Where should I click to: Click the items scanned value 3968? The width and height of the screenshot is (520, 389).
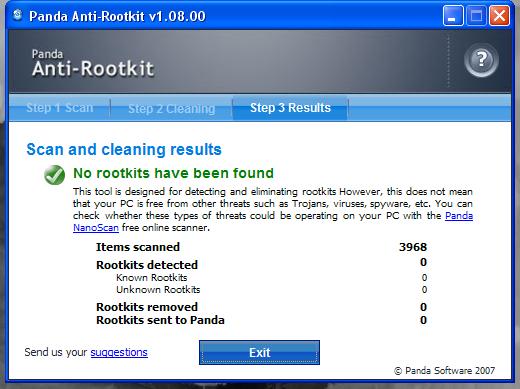(x=413, y=247)
